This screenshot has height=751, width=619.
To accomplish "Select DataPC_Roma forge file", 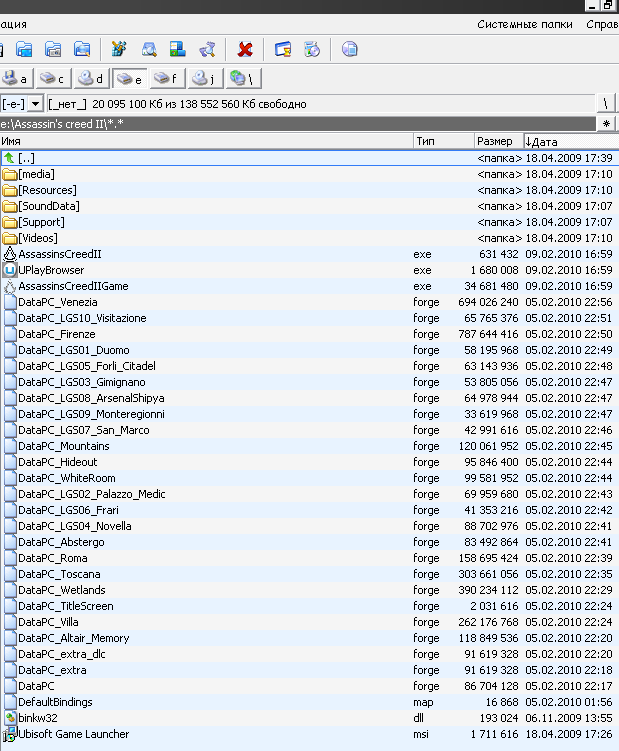I will tap(310, 558).
